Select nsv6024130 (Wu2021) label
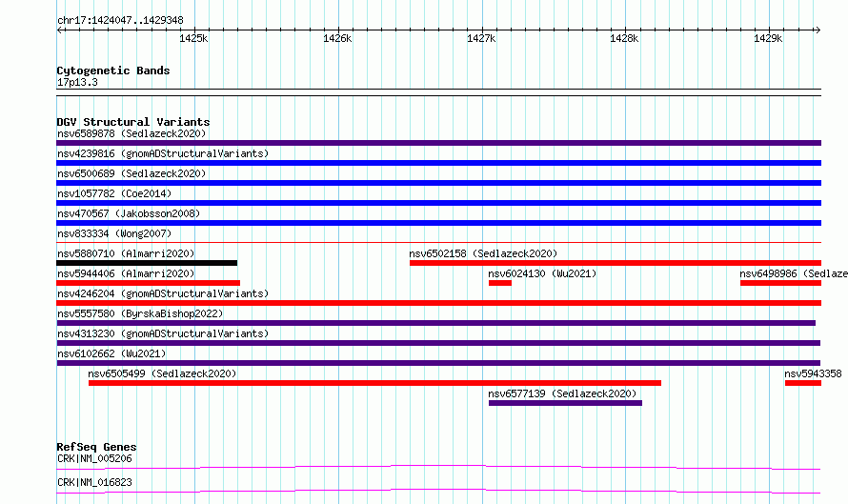 point(542,273)
